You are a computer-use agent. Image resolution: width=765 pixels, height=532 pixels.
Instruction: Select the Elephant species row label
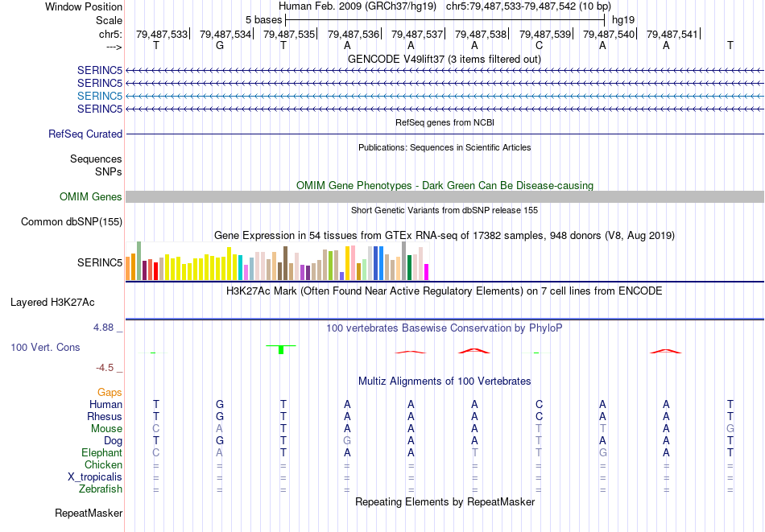click(101, 452)
